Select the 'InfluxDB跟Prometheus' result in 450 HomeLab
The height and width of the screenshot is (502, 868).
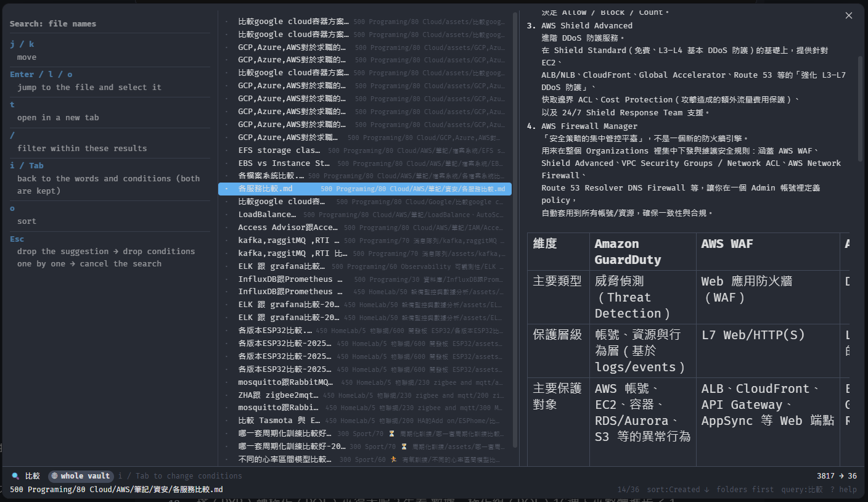[x=365, y=292]
